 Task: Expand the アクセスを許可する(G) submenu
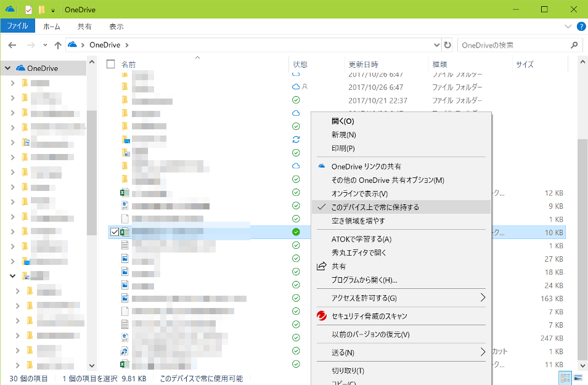pyautogui.click(x=401, y=298)
